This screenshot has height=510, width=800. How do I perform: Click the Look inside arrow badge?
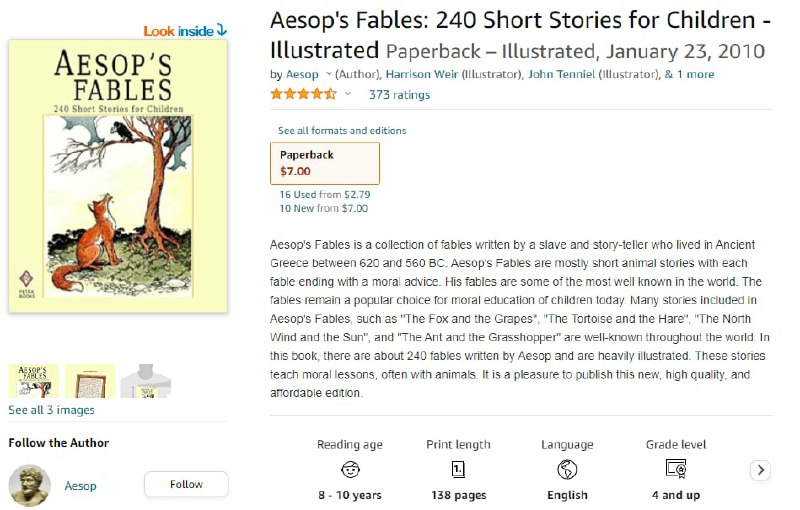[x=185, y=31]
